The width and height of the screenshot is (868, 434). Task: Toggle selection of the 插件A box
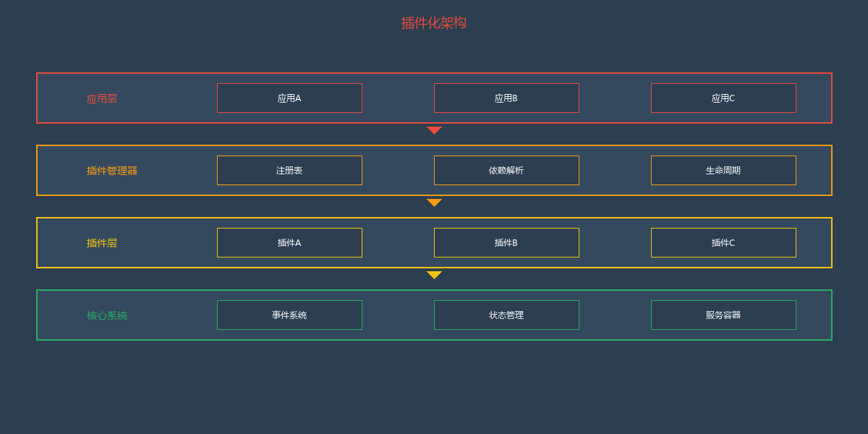point(289,242)
